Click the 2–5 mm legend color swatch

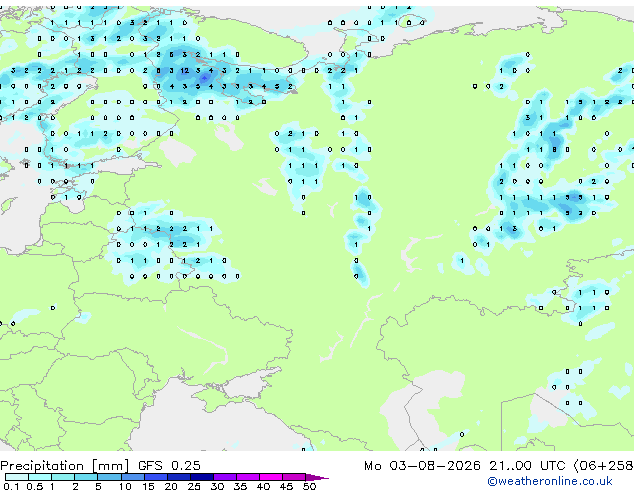coord(87,477)
